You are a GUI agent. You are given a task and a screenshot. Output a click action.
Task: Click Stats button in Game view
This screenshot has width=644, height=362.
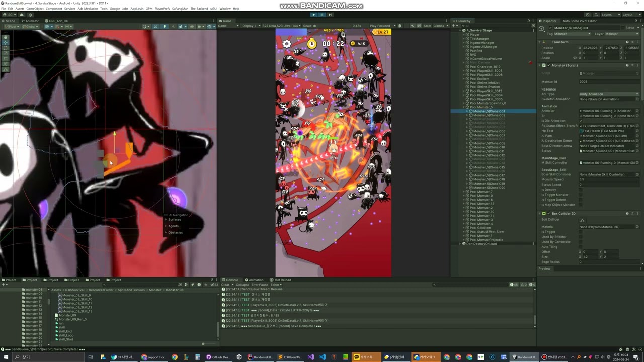click(427, 26)
